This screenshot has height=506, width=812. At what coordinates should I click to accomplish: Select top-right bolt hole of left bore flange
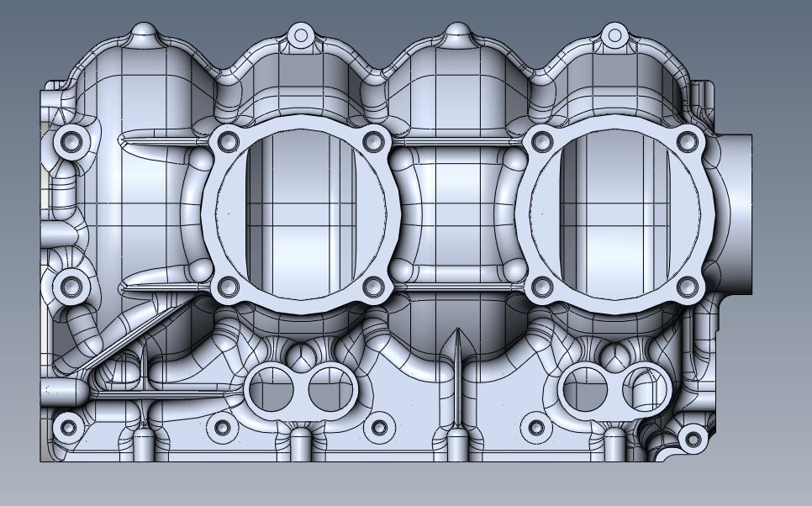(373, 141)
